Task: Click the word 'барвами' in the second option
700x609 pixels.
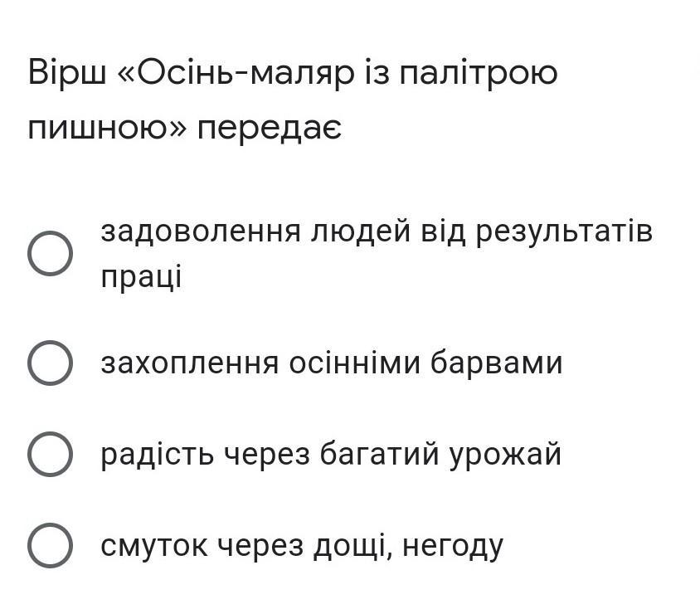Action: [x=497, y=363]
